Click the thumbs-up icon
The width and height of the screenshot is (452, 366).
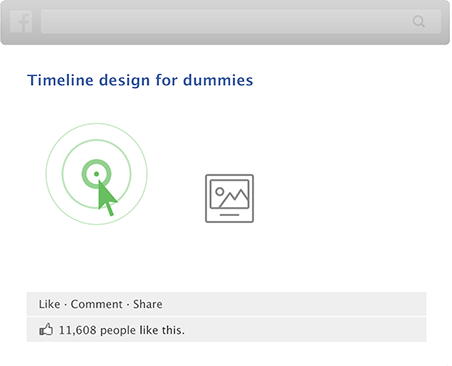46,329
